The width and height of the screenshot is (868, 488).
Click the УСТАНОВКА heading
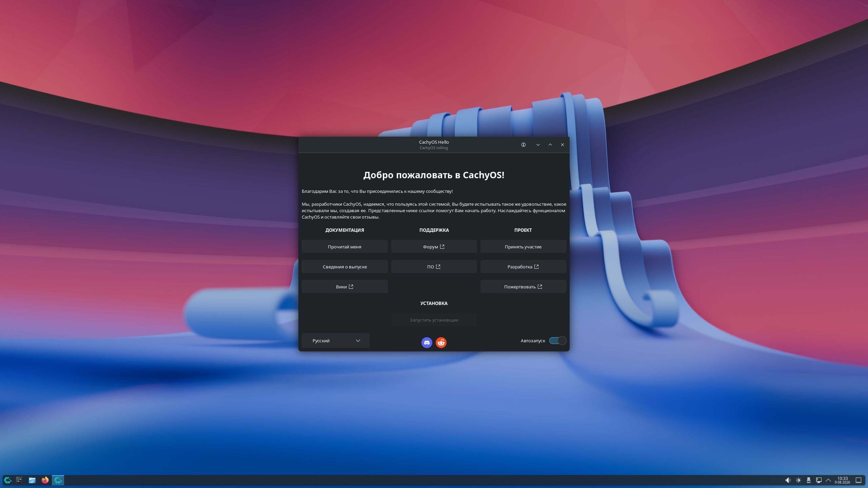(x=434, y=303)
